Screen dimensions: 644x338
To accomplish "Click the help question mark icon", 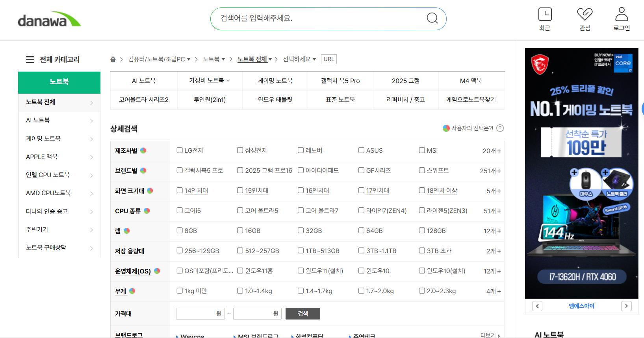I will [x=500, y=128].
